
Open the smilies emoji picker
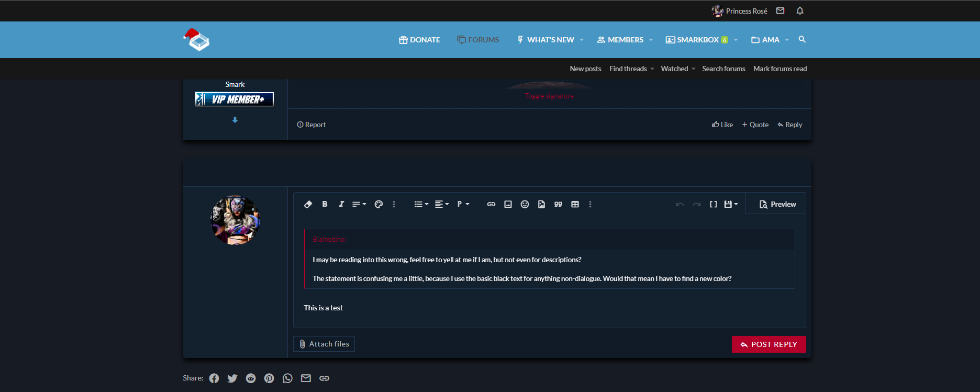(525, 204)
